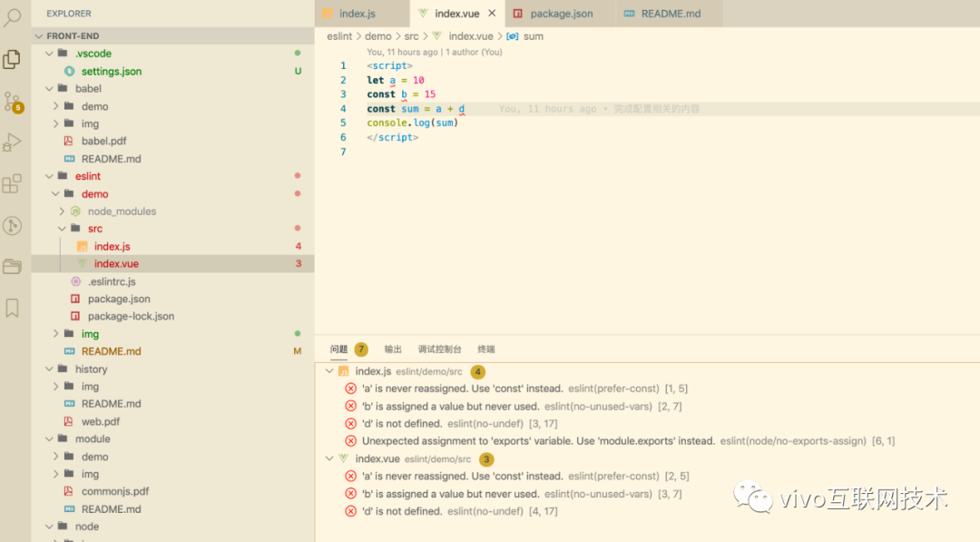Open the 问题 problems panel tab

[x=338, y=349]
